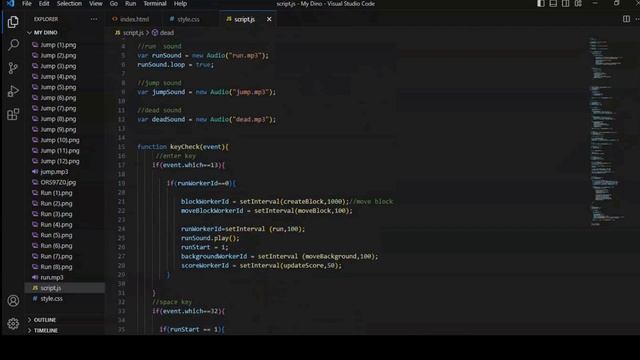Toggle secondary side bar layout icon
The image size is (640, 360).
coord(566,4)
